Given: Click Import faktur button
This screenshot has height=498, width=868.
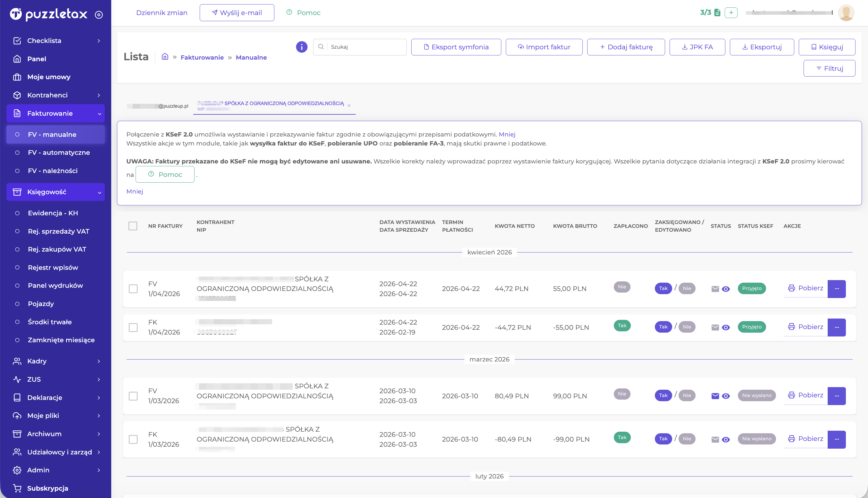Looking at the screenshot, I should (x=544, y=47).
